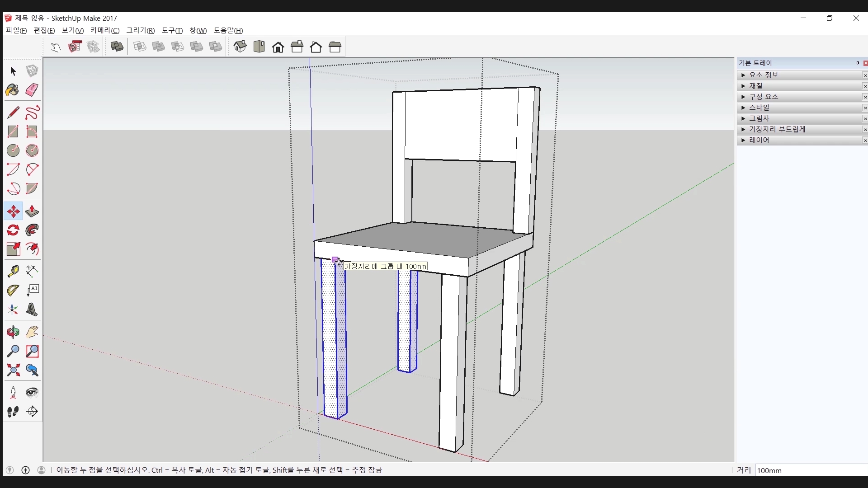This screenshot has height=488, width=868.
Task: Select the Tape Measure tool
Action: [x=13, y=271]
